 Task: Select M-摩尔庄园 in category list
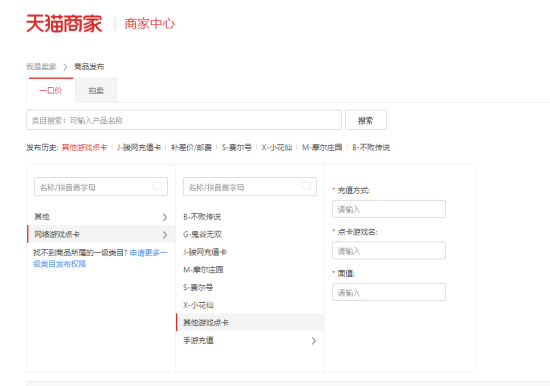coord(203,270)
